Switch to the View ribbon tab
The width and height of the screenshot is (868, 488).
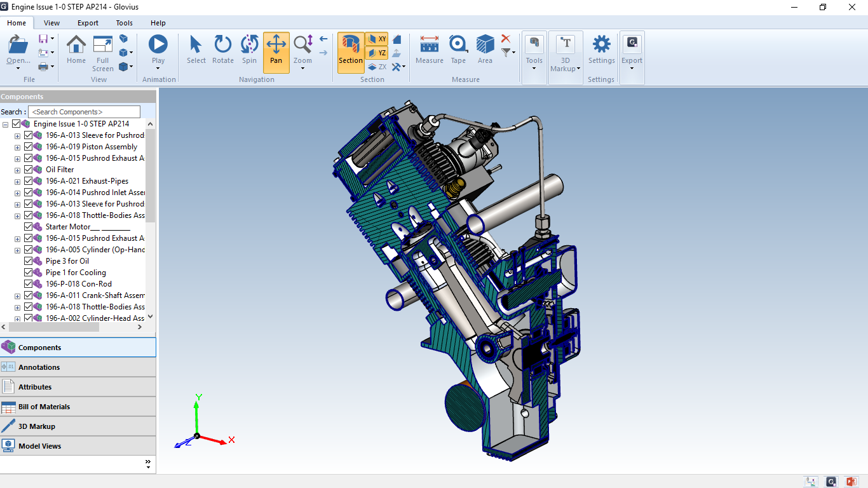coord(51,23)
